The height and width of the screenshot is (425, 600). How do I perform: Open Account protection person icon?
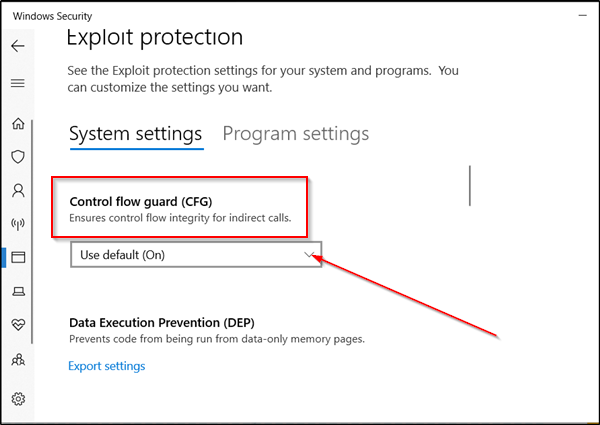(18, 190)
